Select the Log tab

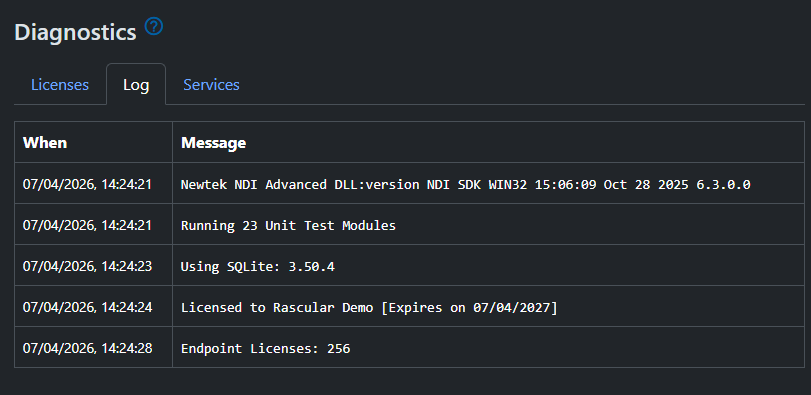click(136, 85)
